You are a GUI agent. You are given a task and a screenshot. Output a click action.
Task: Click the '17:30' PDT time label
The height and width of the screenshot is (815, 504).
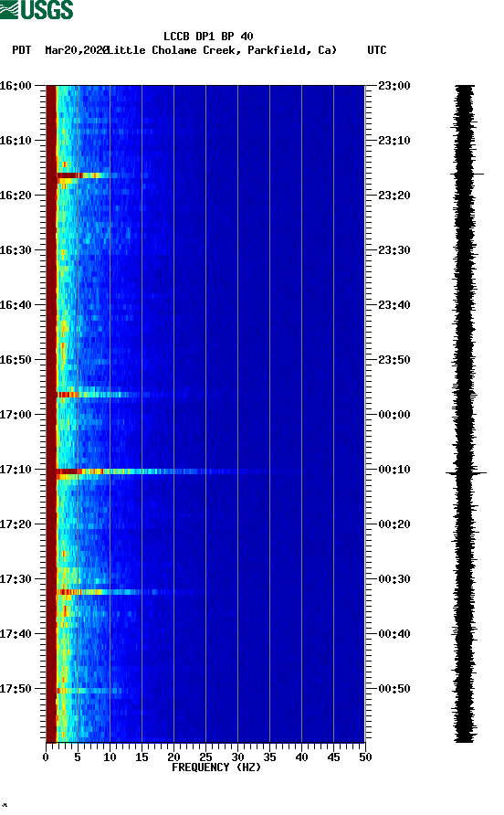(16, 579)
